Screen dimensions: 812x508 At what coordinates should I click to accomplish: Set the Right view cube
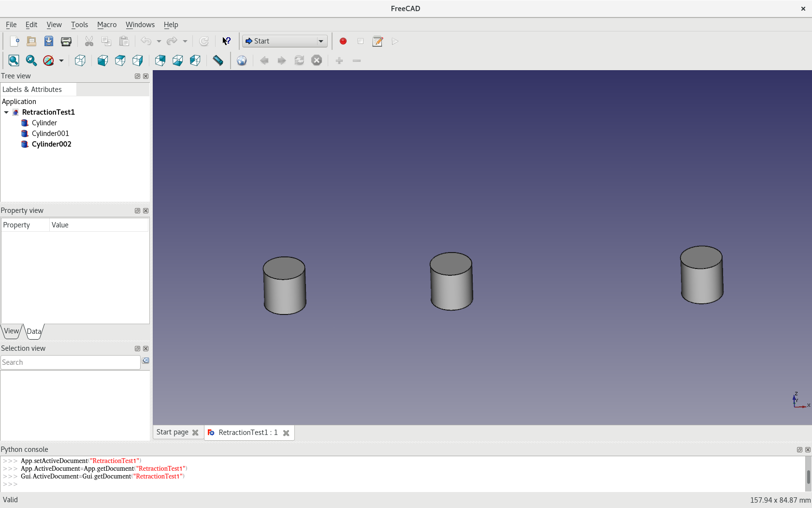coord(137,60)
